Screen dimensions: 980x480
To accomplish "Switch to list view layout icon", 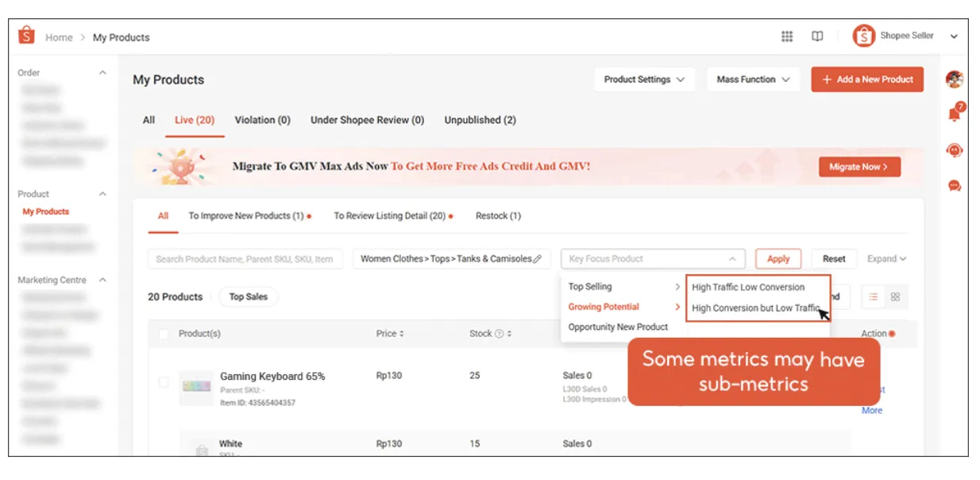I will pos(874,296).
